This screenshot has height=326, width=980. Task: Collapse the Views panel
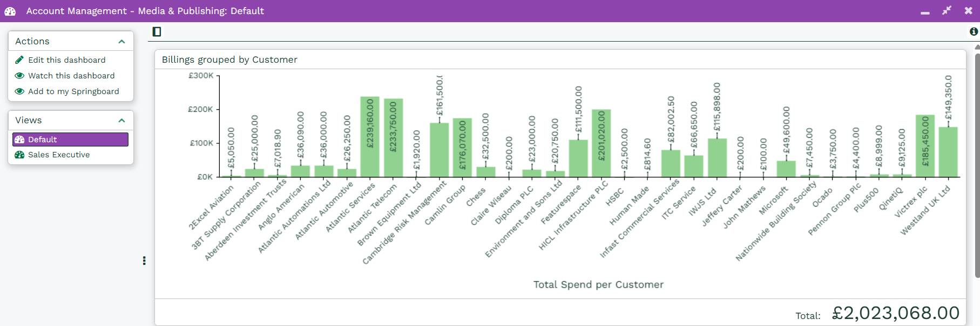(121, 121)
